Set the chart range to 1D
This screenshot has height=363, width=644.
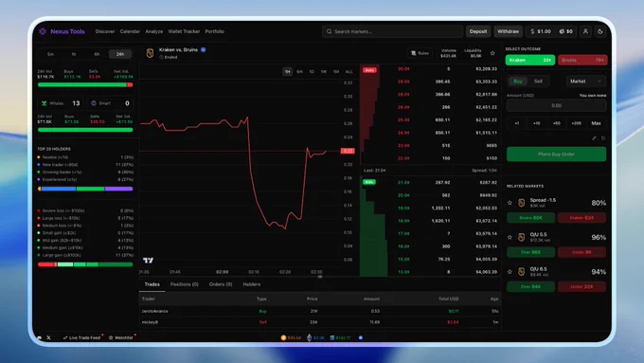coord(312,71)
